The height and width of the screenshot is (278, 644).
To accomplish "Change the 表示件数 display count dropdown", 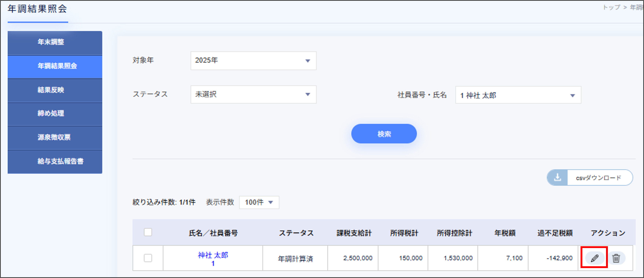I will click(259, 202).
